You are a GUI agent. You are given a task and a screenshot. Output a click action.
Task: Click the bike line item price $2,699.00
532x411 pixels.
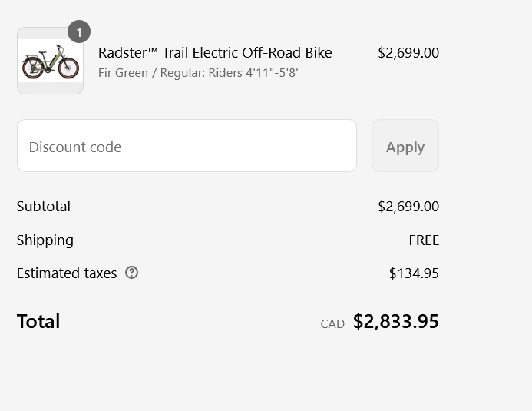408,53
